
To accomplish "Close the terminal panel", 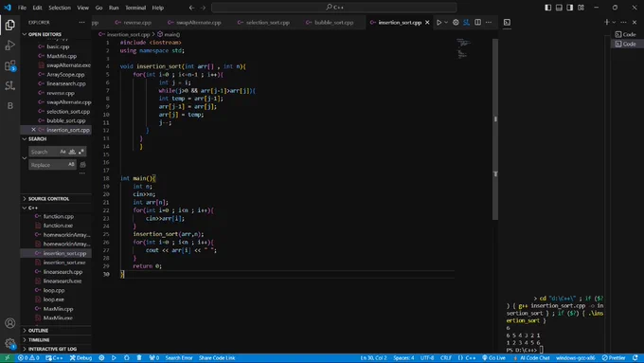I will click(635, 22).
